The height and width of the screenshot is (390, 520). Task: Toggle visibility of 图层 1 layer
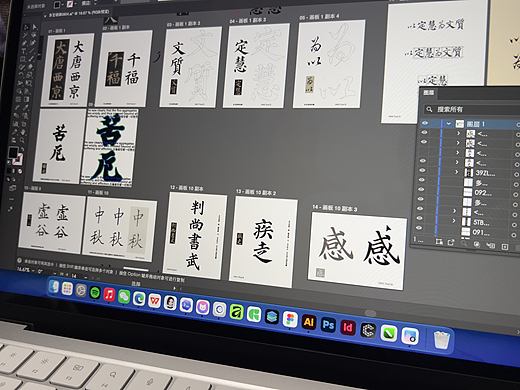425,123
